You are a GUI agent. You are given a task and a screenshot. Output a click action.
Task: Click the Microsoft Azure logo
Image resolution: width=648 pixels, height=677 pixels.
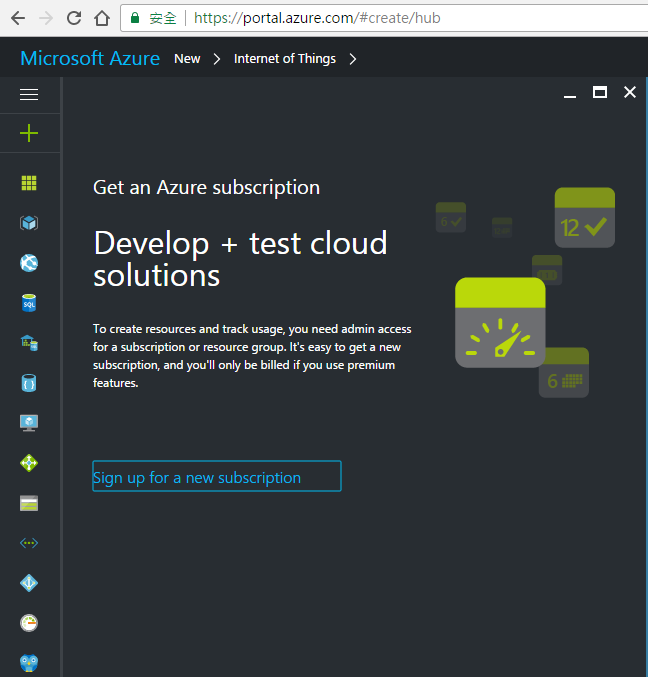[90, 58]
